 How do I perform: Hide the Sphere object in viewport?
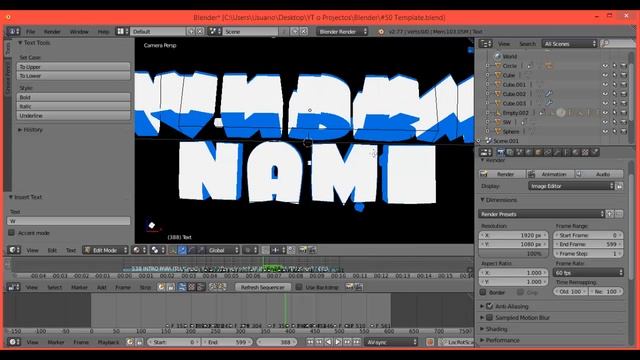coord(605,131)
